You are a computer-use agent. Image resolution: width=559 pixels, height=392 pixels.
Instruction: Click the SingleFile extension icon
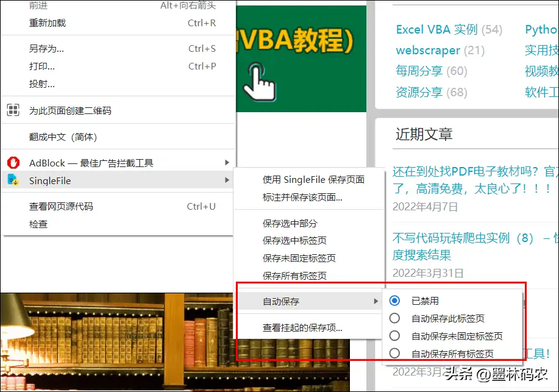click(x=13, y=180)
